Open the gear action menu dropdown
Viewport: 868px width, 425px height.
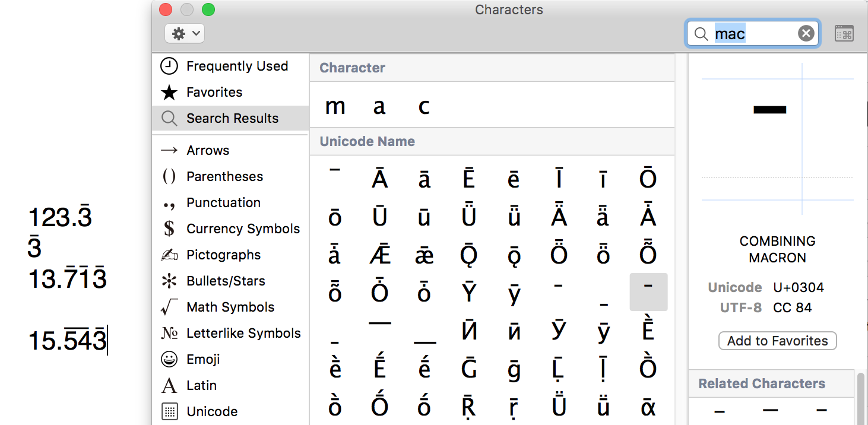click(185, 34)
